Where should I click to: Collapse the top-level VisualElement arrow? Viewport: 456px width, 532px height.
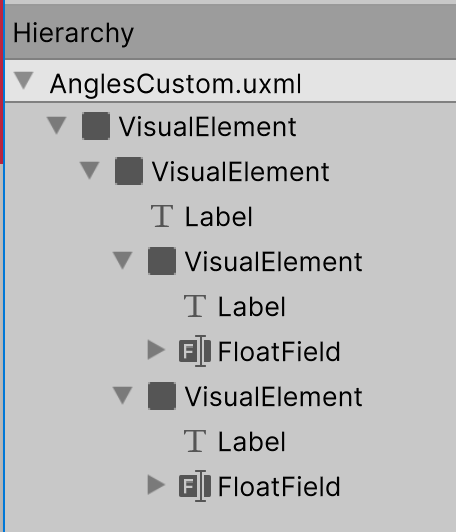click(x=57, y=126)
